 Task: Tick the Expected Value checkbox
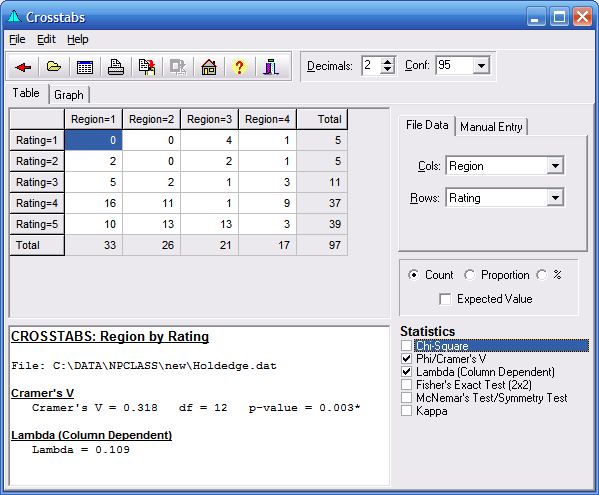pyautogui.click(x=445, y=299)
